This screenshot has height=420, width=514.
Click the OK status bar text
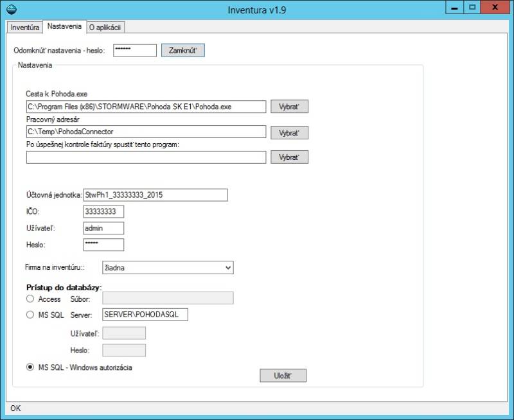coord(15,408)
